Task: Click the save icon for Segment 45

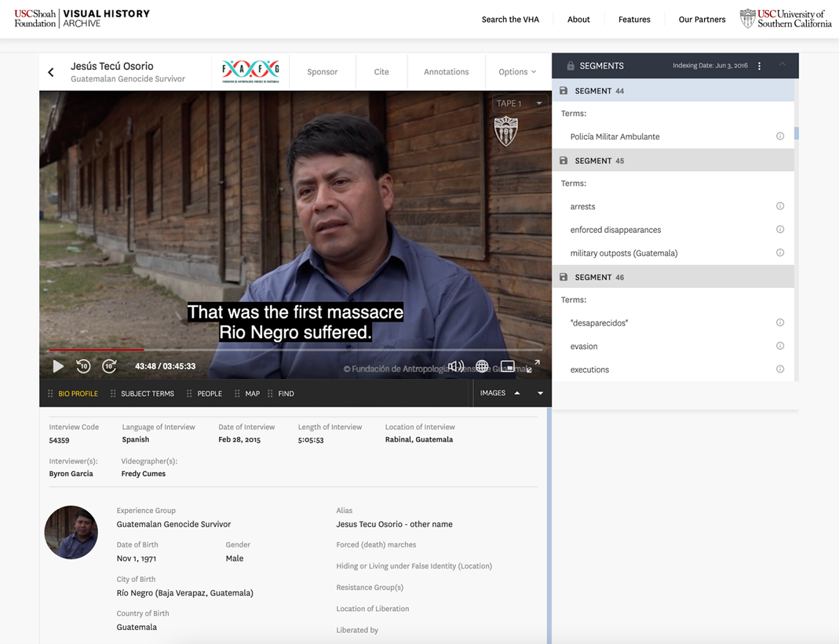Action: [x=564, y=161]
